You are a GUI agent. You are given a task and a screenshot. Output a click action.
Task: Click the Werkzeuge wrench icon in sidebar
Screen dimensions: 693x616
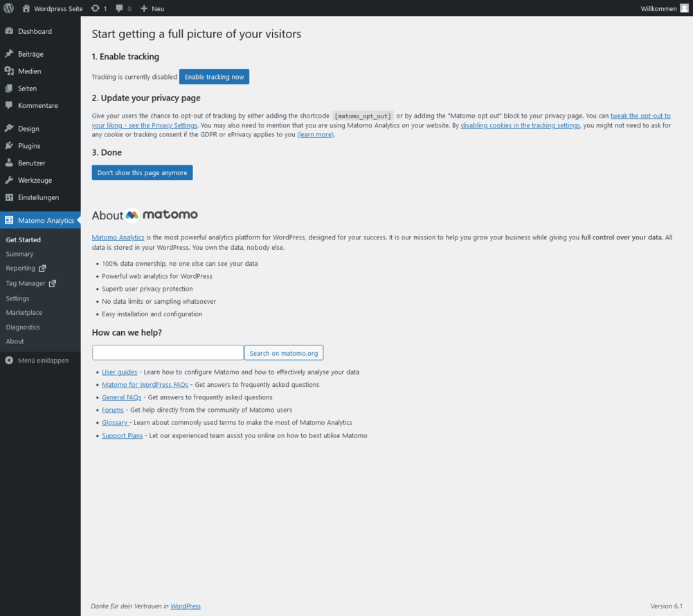pos(9,180)
